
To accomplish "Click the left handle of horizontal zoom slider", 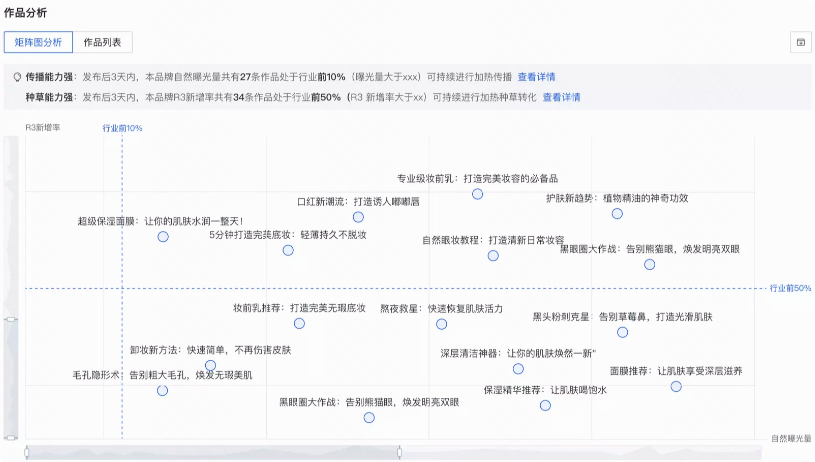I will click(x=27, y=452).
